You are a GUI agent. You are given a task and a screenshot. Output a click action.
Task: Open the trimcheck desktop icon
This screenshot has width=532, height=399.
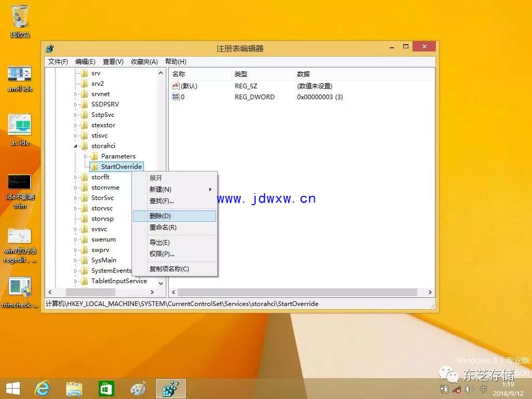tap(20, 292)
